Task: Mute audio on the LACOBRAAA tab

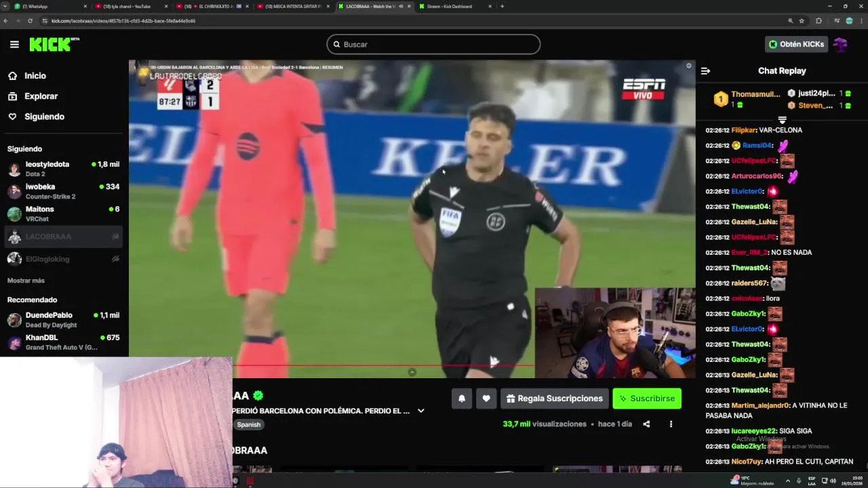Action: coord(401,6)
